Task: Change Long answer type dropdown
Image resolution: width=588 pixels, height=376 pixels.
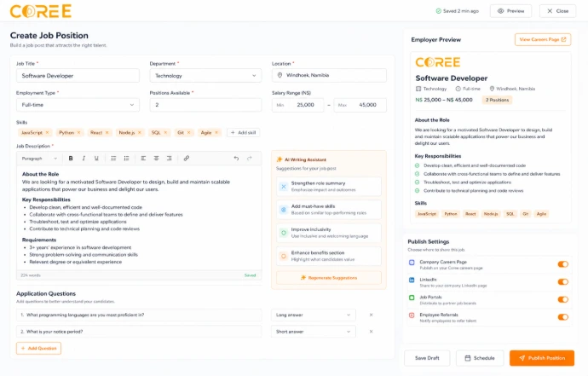Action: [x=314, y=315]
